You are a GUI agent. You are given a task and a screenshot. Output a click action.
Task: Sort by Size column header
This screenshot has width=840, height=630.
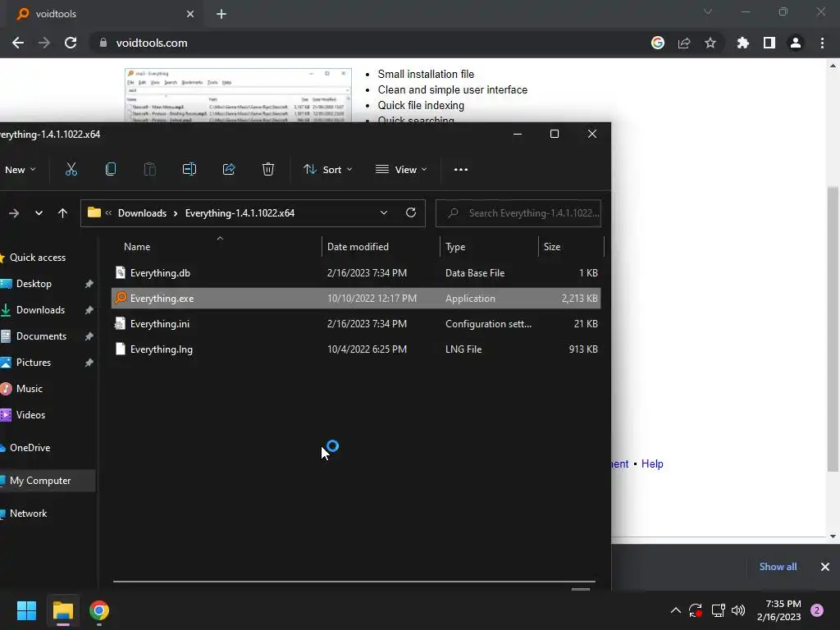571,246
